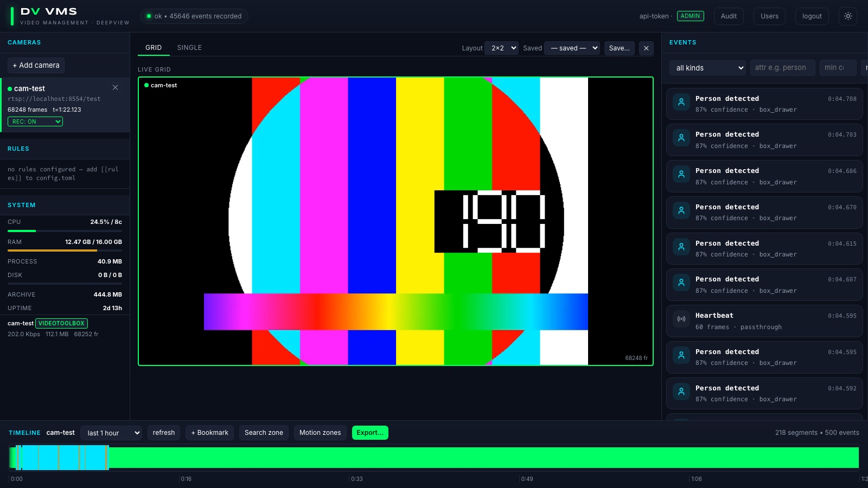This screenshot has height=488, width=868.
Task: Click person icon of event at 0:04.670
Action: pos(681,210)
